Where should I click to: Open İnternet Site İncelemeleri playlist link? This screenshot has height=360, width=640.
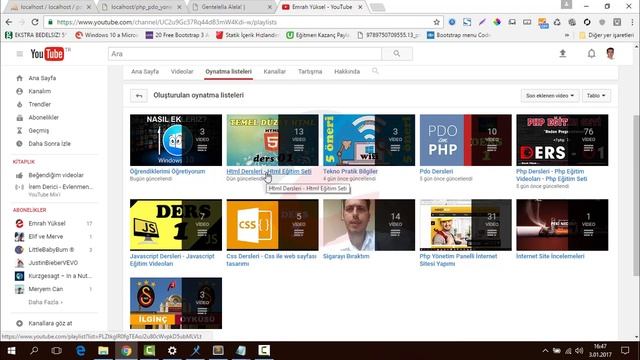coord(550,256)
